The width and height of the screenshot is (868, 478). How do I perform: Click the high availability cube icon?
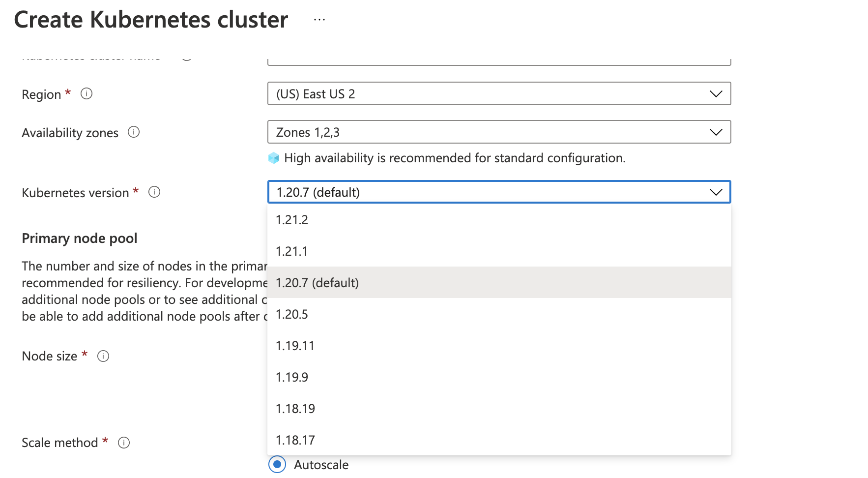(272, 158)
